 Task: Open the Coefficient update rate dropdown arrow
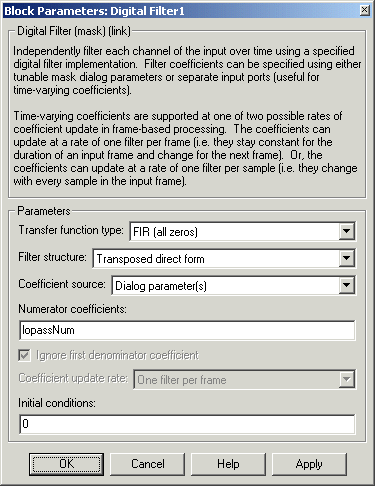click(x=346, y=379)
